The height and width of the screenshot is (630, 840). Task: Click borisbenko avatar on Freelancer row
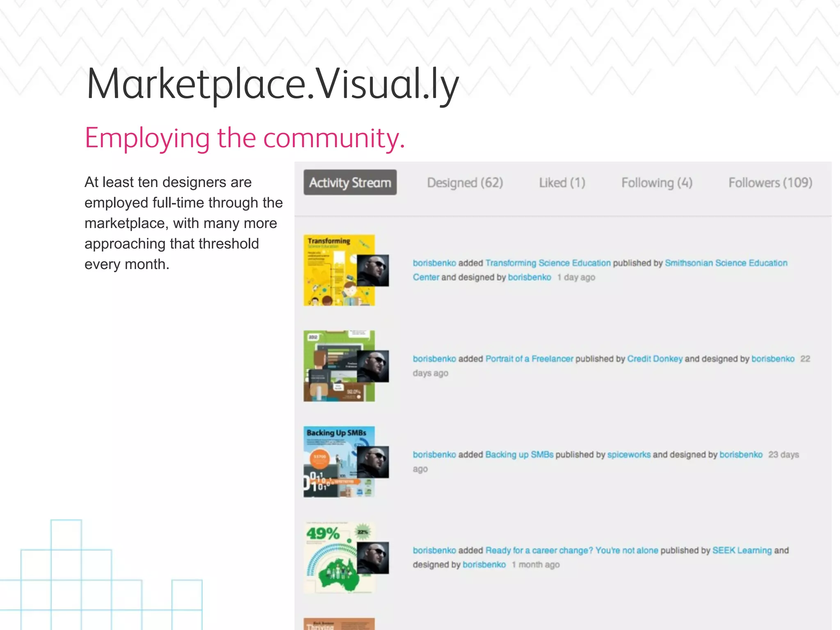coord(373,366)
